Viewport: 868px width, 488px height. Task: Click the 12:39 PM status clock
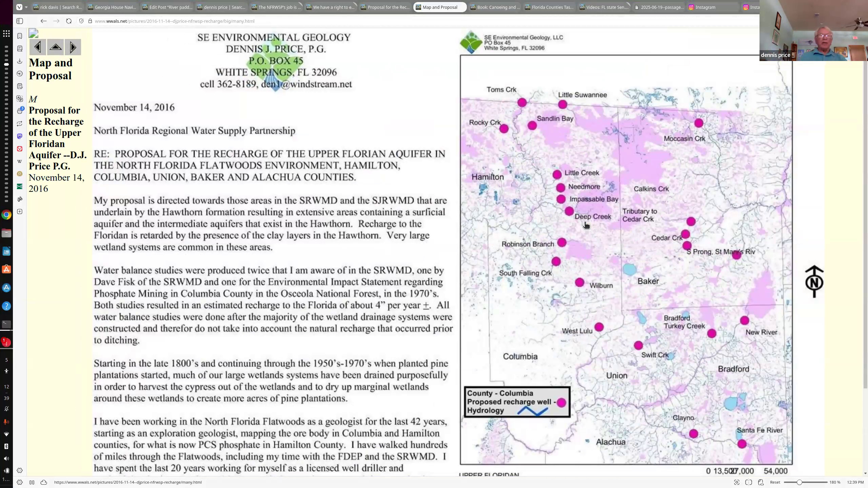click(x=855, y=482)
